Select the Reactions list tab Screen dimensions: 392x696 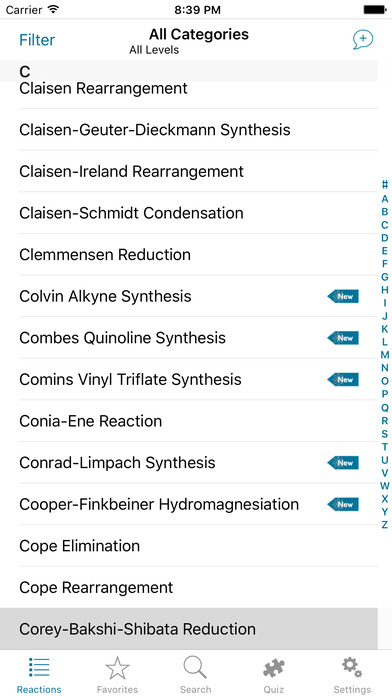pyautogui.click(x=39, y=675)
